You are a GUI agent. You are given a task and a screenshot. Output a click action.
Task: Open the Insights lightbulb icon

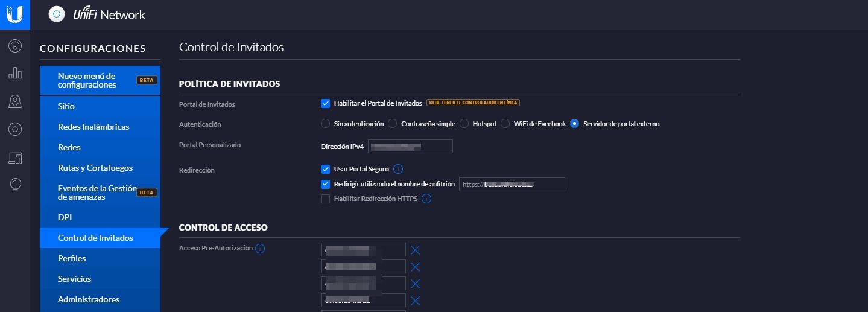coord(15,185)
